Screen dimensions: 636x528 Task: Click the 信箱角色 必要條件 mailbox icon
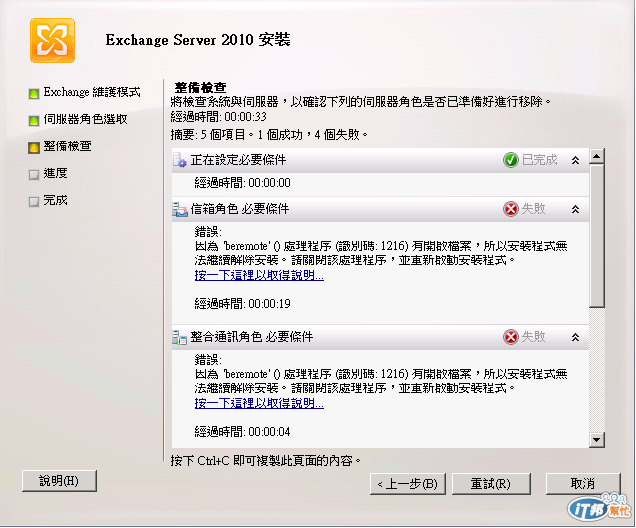point(180,209)
